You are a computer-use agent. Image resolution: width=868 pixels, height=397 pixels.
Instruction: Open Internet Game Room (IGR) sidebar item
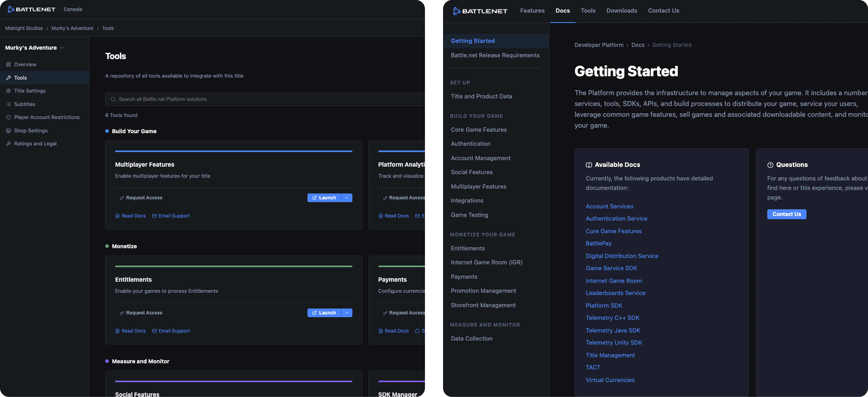click(487, 262)
